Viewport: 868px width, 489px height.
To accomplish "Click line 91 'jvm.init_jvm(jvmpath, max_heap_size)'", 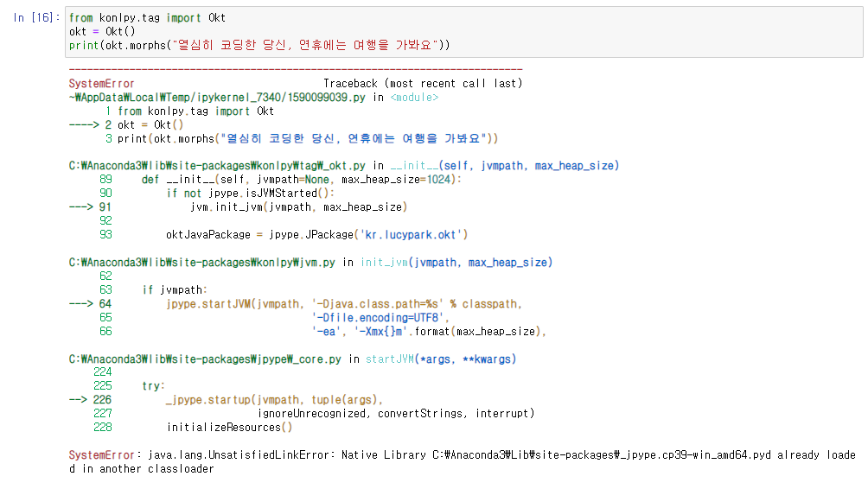I will point(299,207).
